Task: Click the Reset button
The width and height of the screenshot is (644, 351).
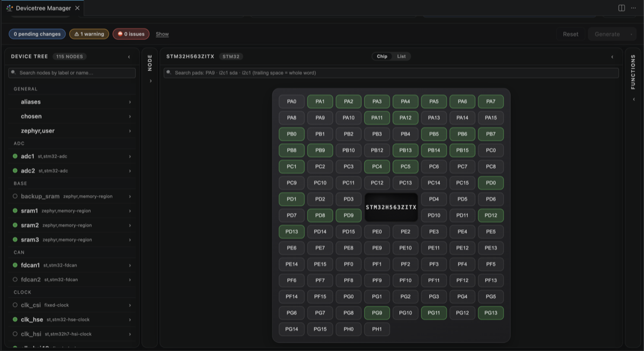Action: coord(570,34)
